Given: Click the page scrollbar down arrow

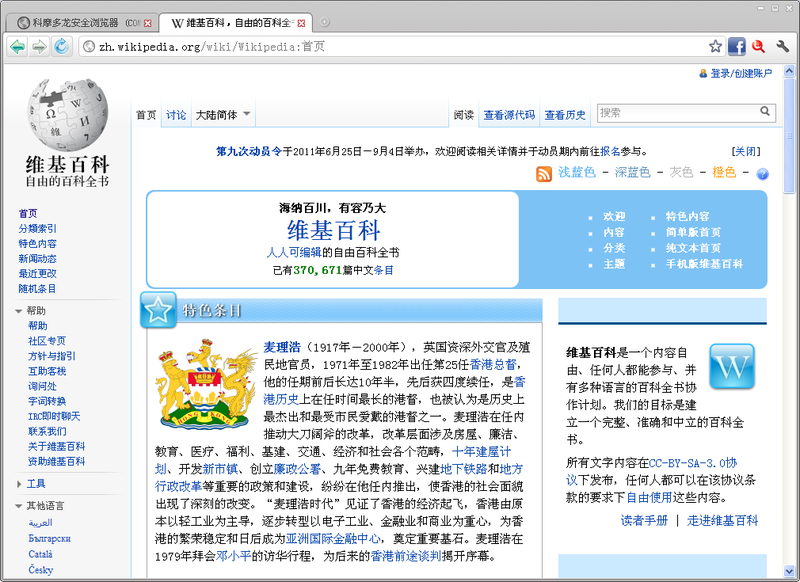Looking at the screenshot, I should click(x=789, y=571).
